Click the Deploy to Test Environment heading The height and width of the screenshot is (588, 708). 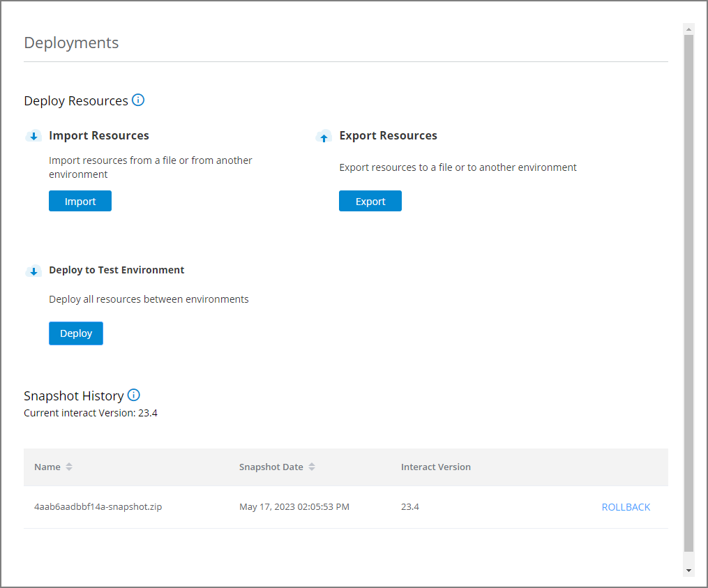pos(116,270)
